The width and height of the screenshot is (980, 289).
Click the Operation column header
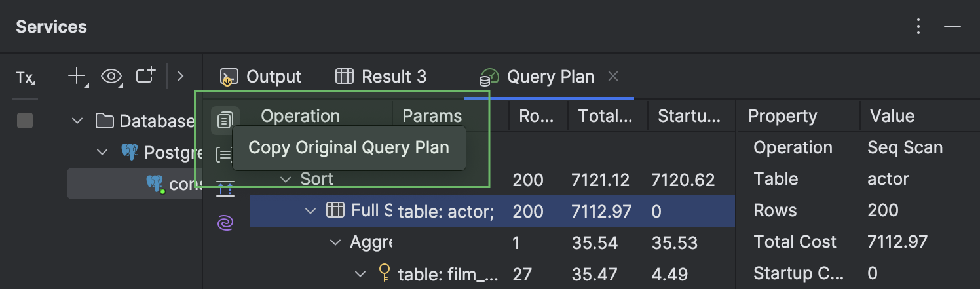tap(300, 116)
